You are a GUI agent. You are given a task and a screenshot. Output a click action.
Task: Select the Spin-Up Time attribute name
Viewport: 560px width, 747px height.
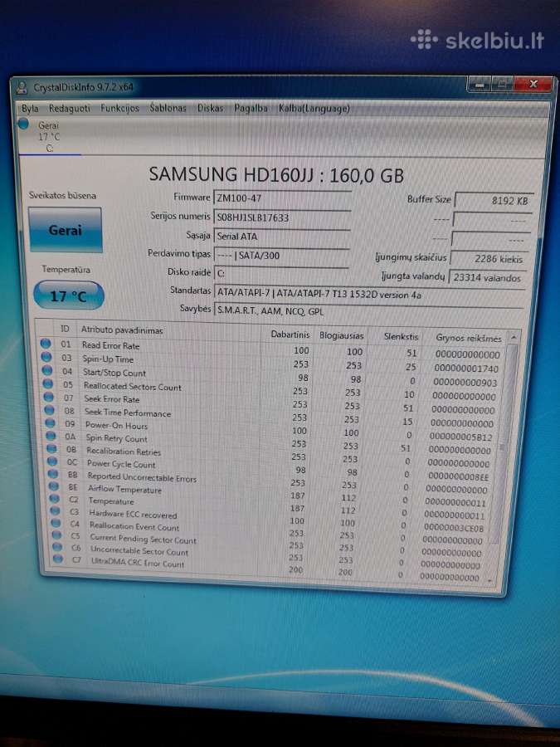108,359
